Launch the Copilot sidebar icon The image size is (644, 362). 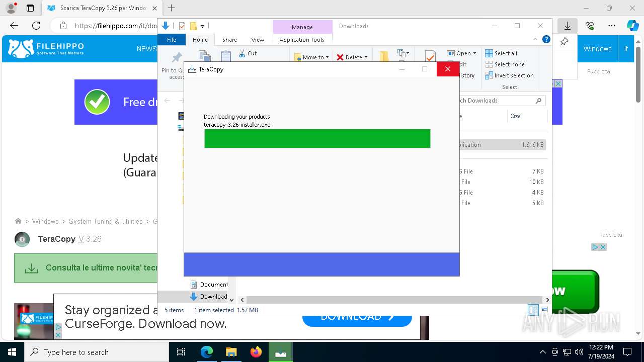click(632, 26)
